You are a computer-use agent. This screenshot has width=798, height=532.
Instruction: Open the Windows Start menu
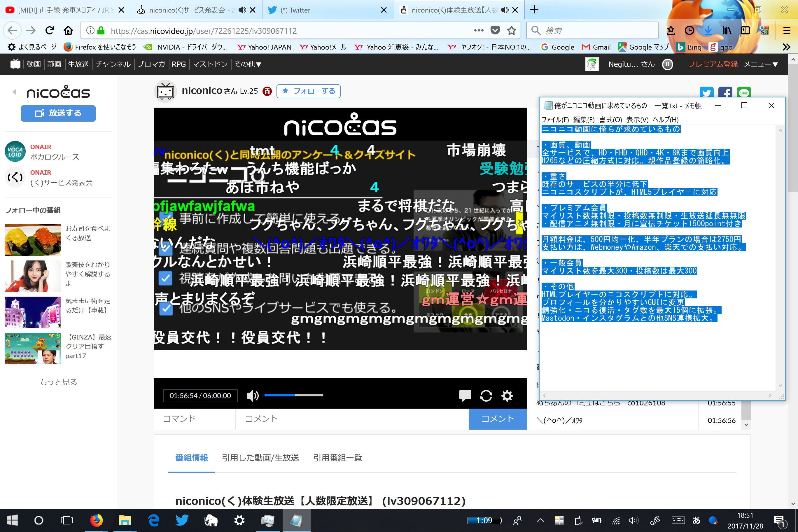click(12, 520)
